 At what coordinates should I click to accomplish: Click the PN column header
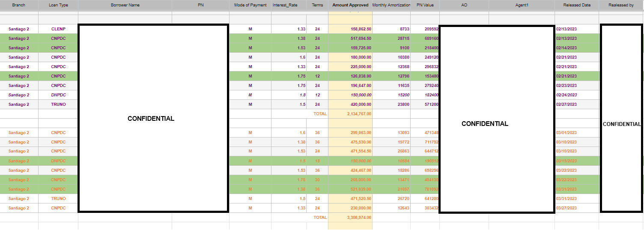[200, 5]
